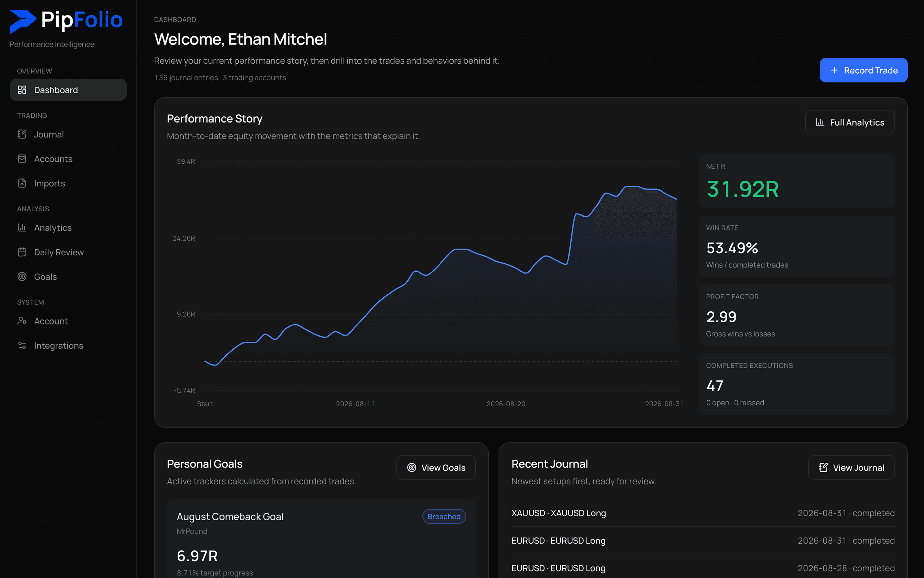The height and width of the screenshot is (578, 924).
Task: Click the 2026-08-20 chart axis label
Action: tap(506, 404)
